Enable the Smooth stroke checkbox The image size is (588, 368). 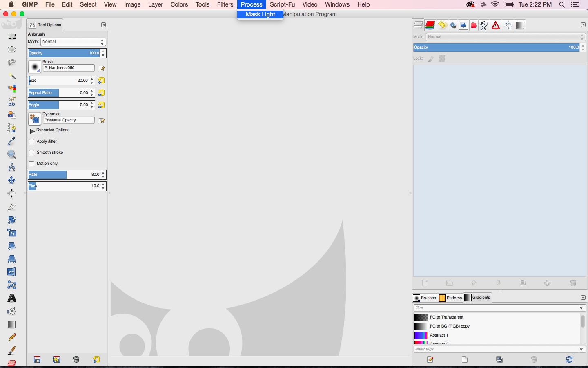click(32, 153)
